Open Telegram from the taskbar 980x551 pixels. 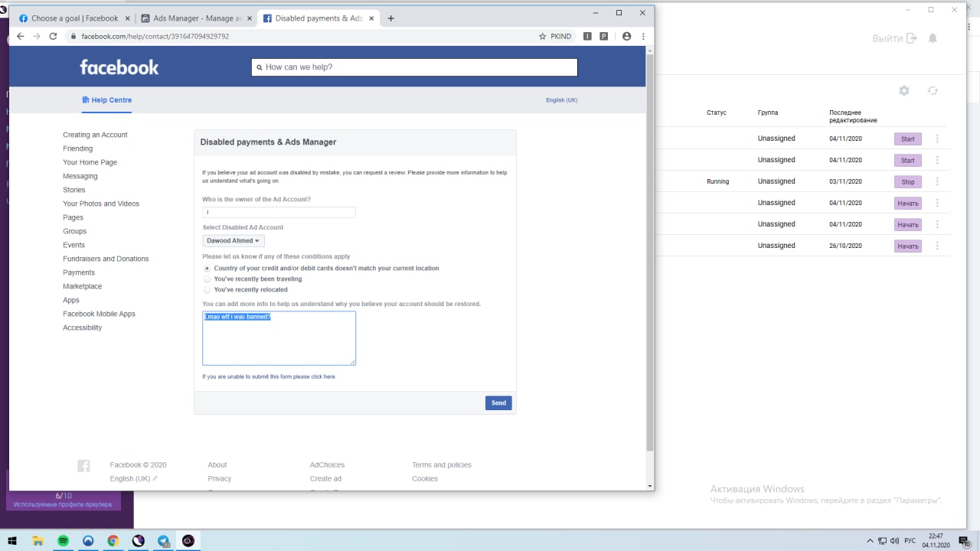tap(163, 540)
